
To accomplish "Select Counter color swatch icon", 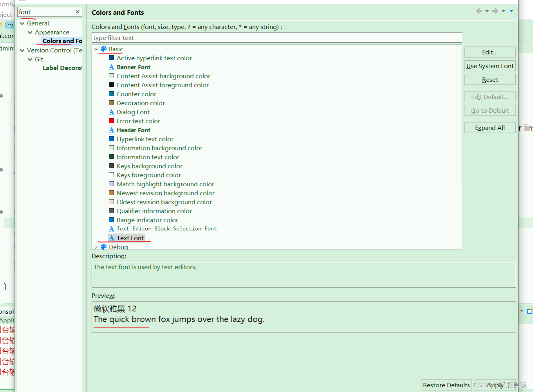I will pos(112,94).
